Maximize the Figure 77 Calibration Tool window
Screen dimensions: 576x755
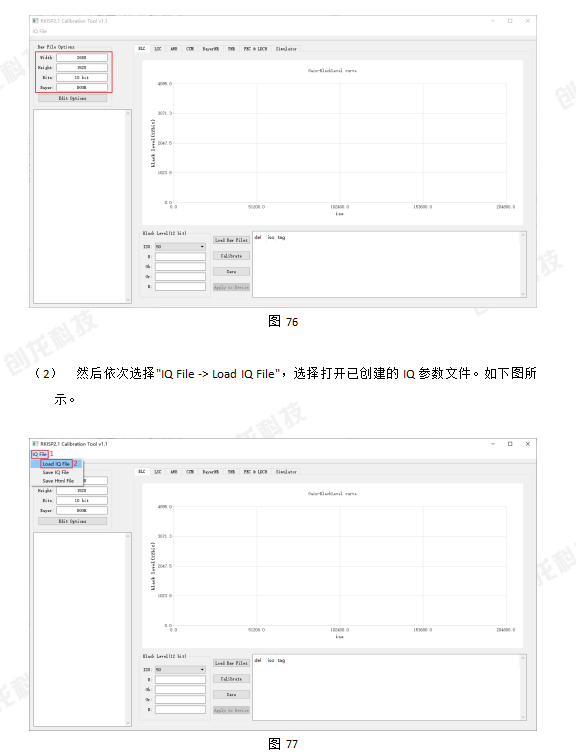tap(510, 444)
